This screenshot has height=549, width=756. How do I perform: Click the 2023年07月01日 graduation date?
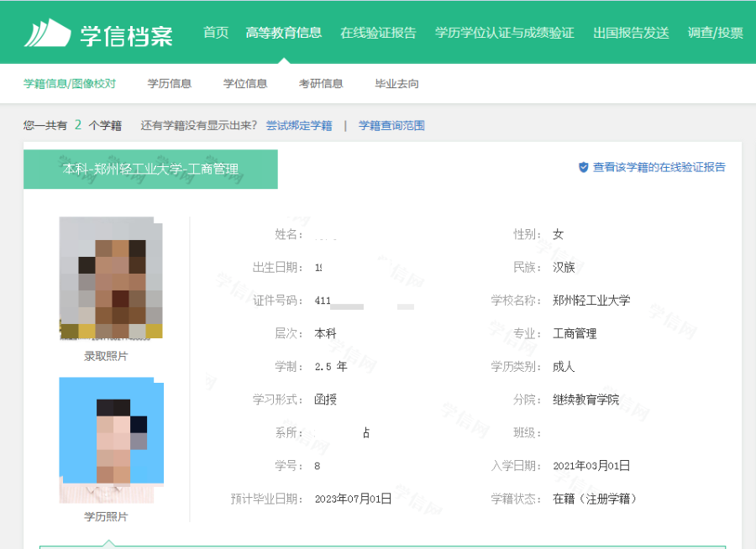pos(353,499)
